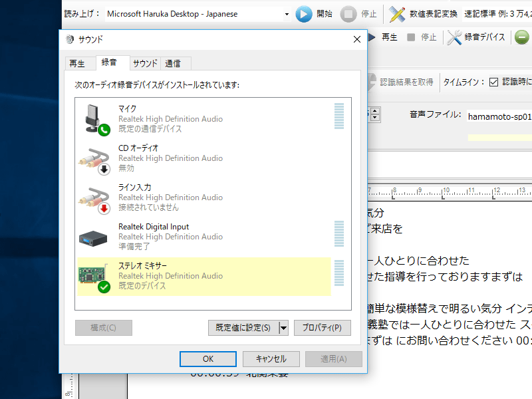Click the 既定値に設定(S) button
Viewport: 532px width, 399px height.
click(x=243, y=328)
